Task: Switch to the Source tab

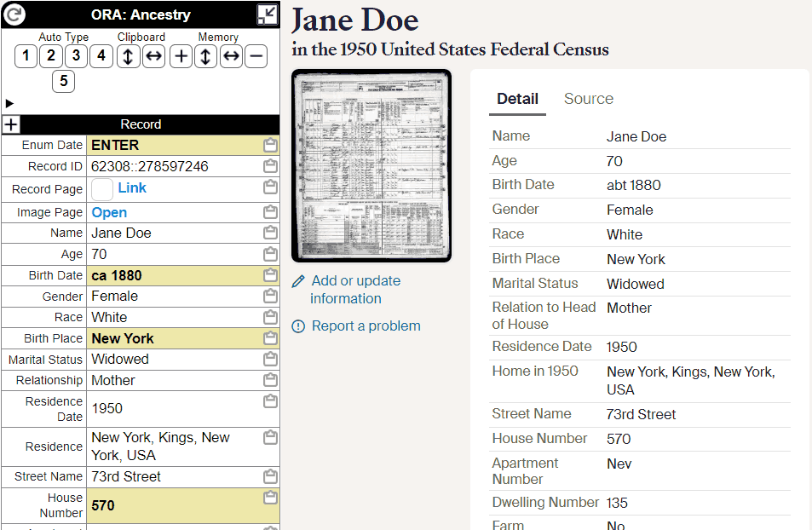Action: (x=588, y=99)
